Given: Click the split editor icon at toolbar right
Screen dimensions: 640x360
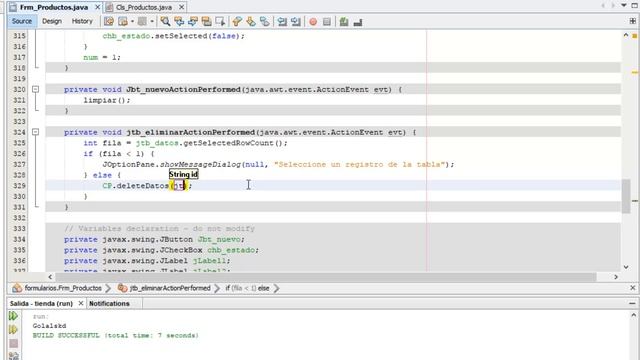Looking at the screenshot, I should tap(633, 22).
